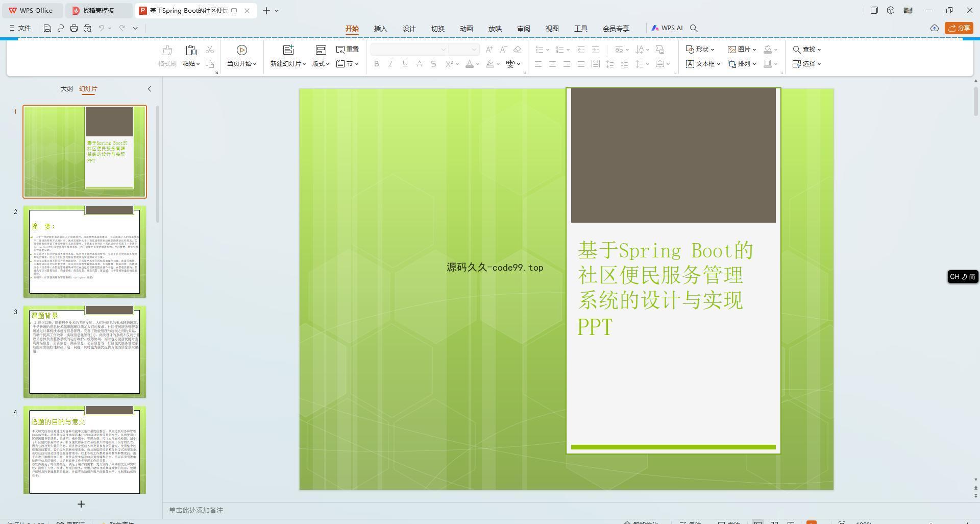Click the clear formatting eraser icon
980x524 pixels.
(518, 50)
